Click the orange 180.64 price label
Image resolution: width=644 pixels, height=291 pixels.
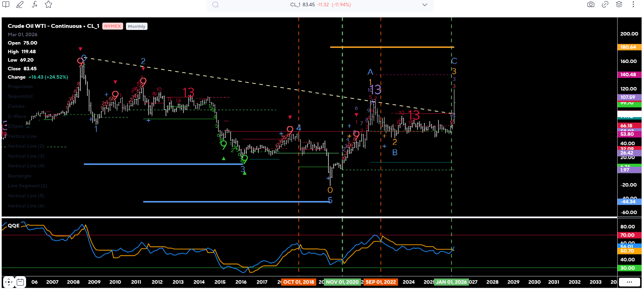point(629,47)
